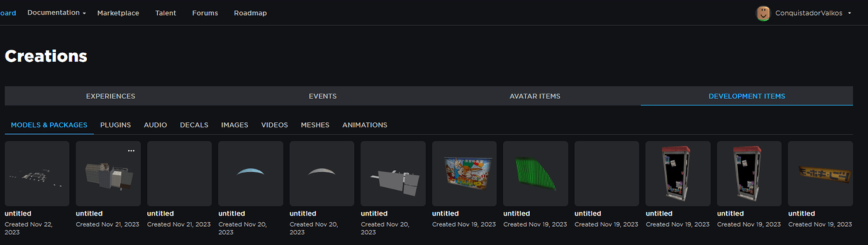Expand the Documentation dropdown arrow
The image size is (868, 245).
click(84, 13)
